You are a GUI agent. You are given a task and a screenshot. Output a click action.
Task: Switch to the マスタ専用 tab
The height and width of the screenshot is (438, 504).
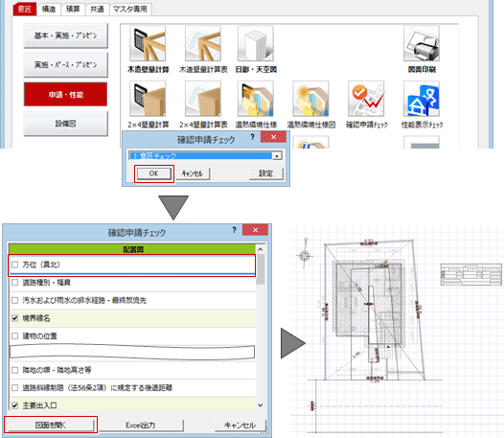click(130, 9)
